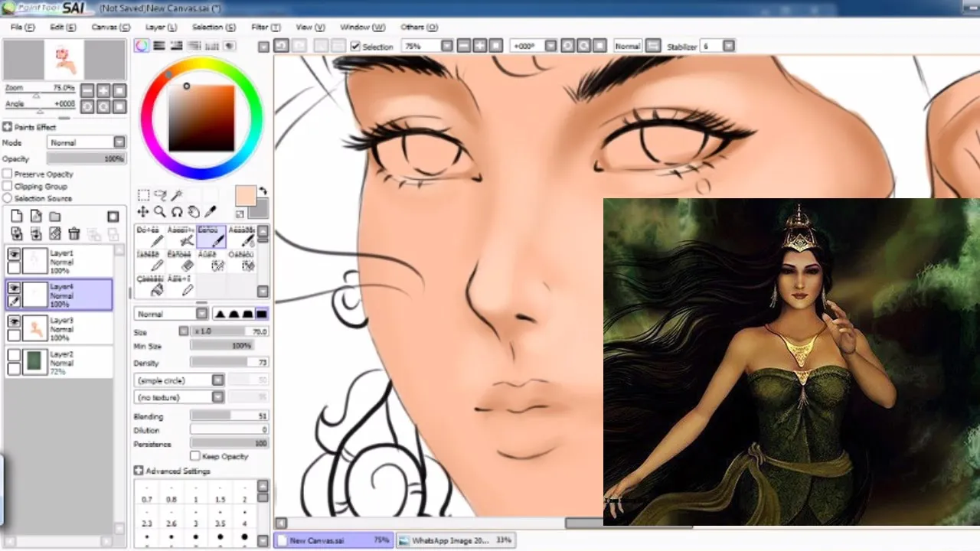Screen dimensions: 980x551
Task: Enable Clipping Group checkbox
Action: 8,187
